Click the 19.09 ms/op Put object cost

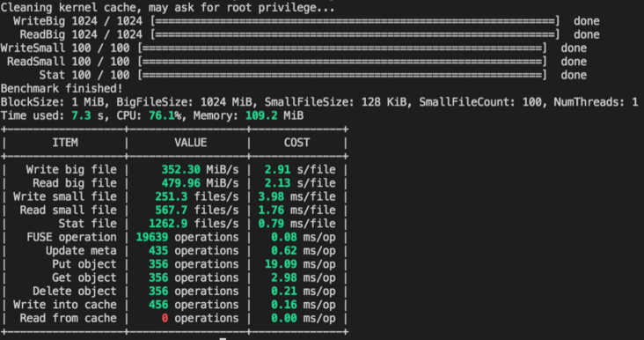pyautogui.click(x=300, y=264)
